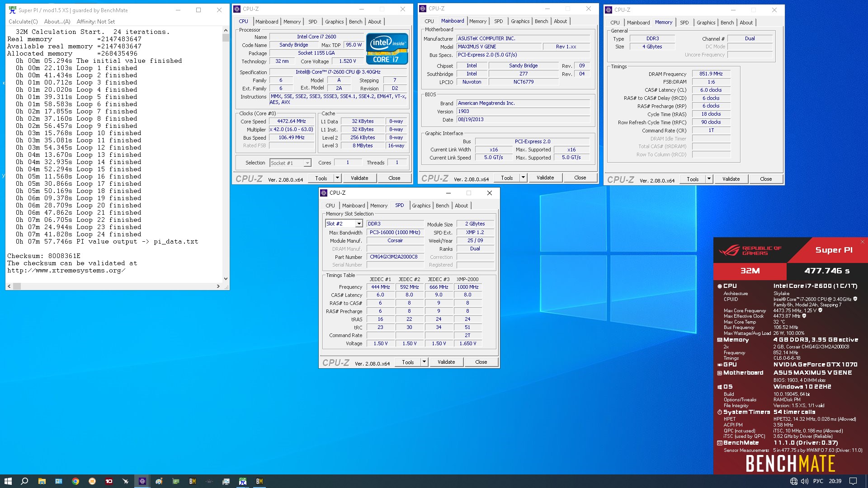
Task: Click the Multiplier value x 42.0
Action: pos(292,129)
